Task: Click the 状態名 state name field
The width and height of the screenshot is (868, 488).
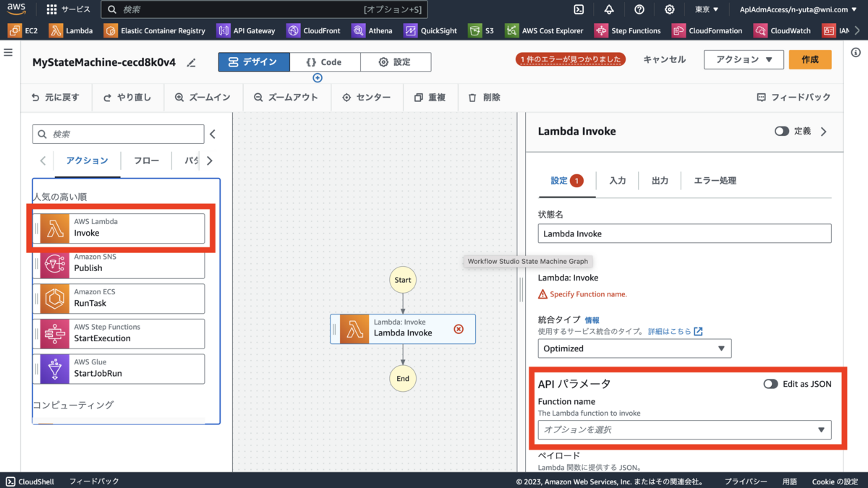Action: pyautogui.click(x=684, y=234)
